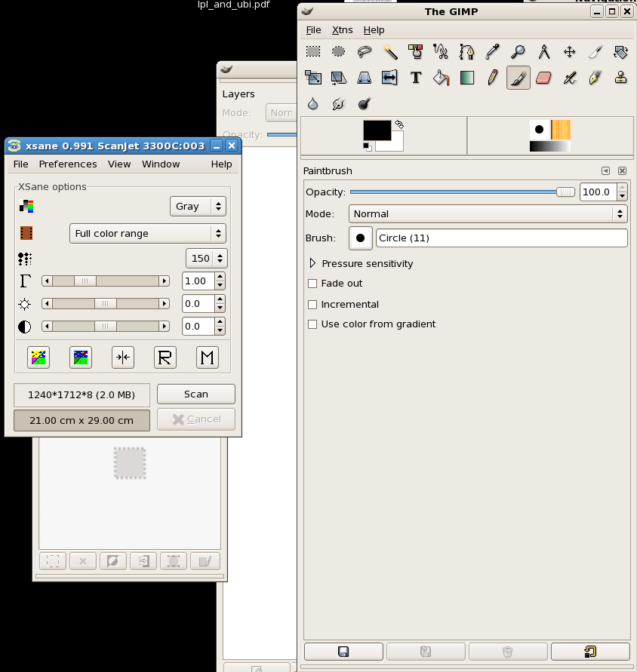Pick the Fuzzy Select magic wand tool
637x672 pixels.
390,52
